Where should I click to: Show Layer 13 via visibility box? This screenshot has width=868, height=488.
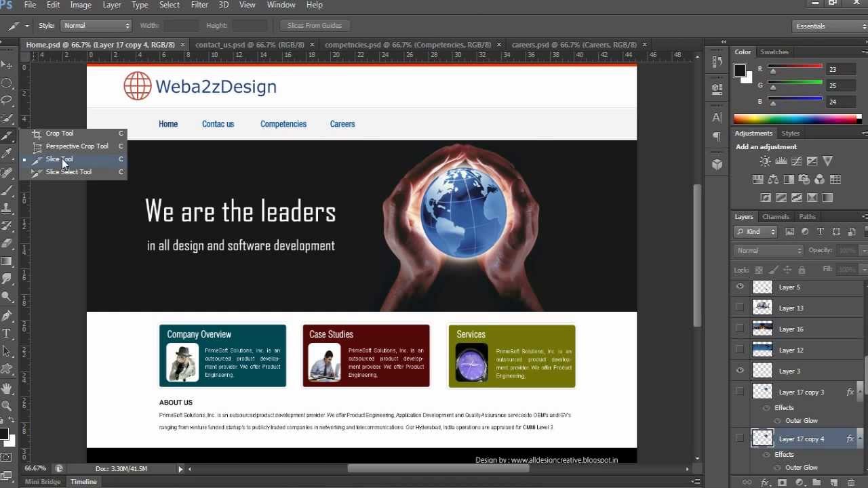point(740,308)
